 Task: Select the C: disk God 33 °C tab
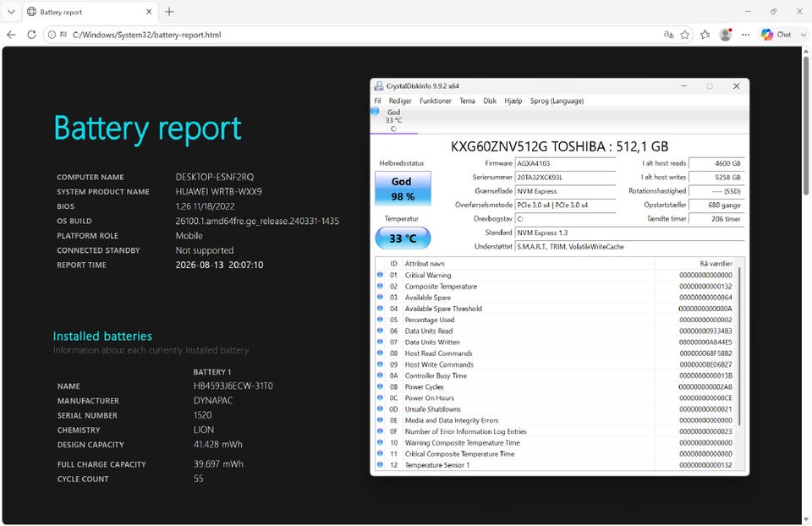(393, 120)
